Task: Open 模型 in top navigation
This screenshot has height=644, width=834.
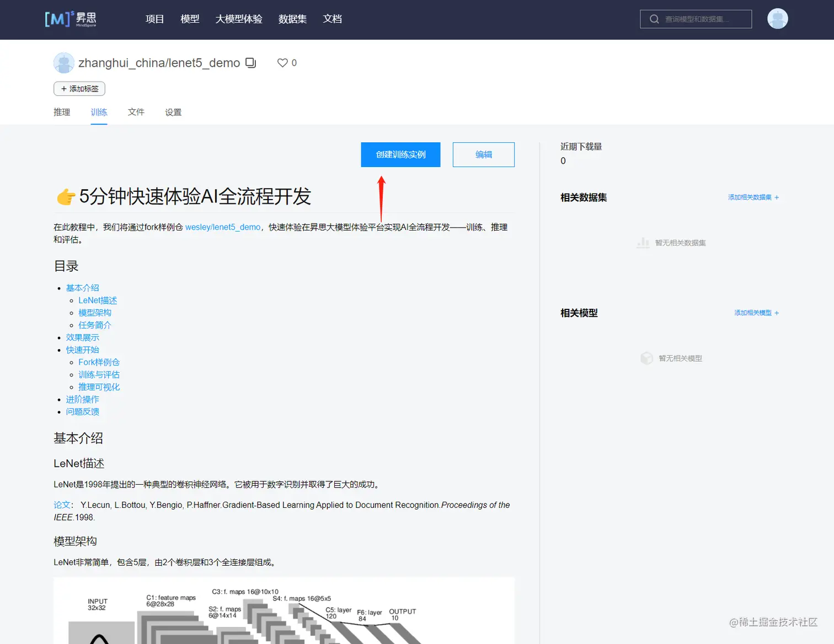Action: click(x=190, y=19)
